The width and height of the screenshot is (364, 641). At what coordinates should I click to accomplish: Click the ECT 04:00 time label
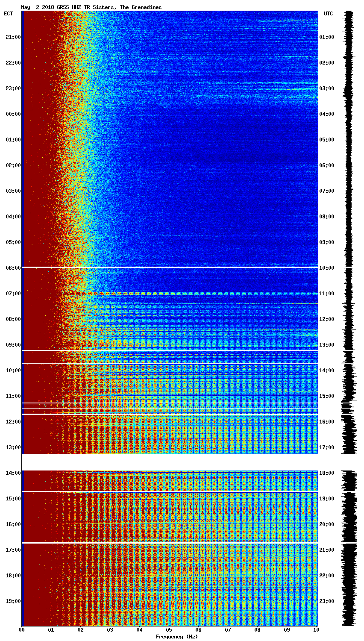click(13, 217)
